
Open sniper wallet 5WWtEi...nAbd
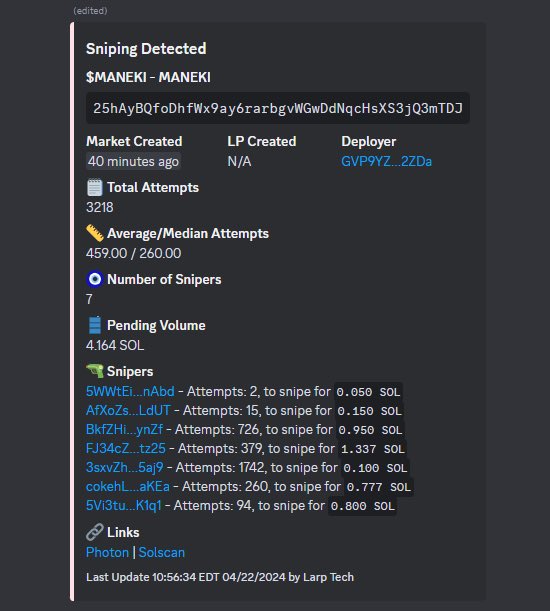point(130,391)
